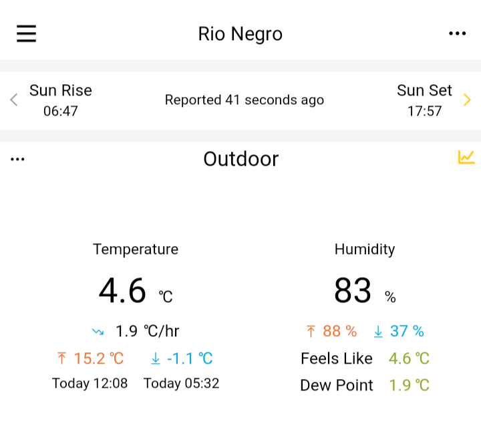Click the blue humidity low arrow icon

point(378,331)
